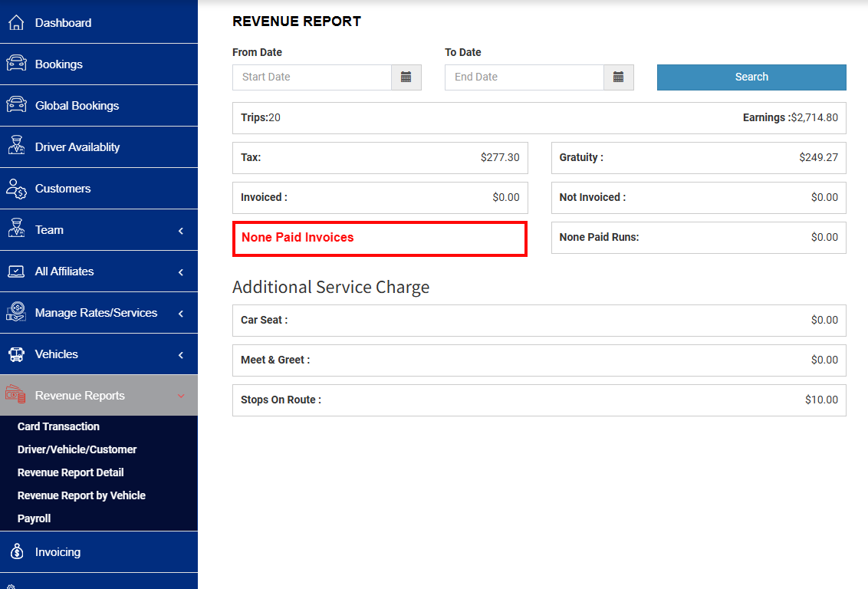Viewport: 868px width, 589px height.
Task: Open the To Date calendar picker
Action: click(618, 77)
